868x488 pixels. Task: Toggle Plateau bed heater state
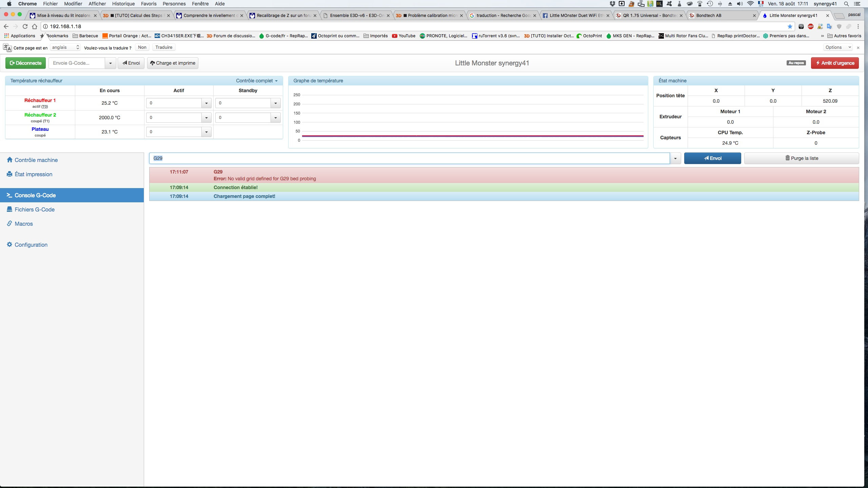pyautogui.click(x=40, y=129)
